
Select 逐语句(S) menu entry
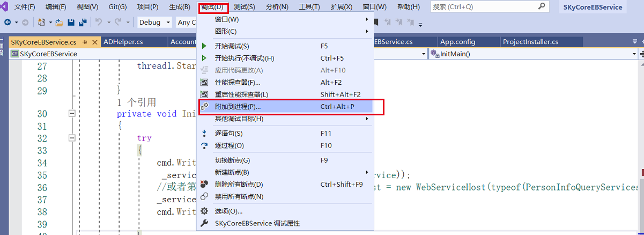coord(286,133)
